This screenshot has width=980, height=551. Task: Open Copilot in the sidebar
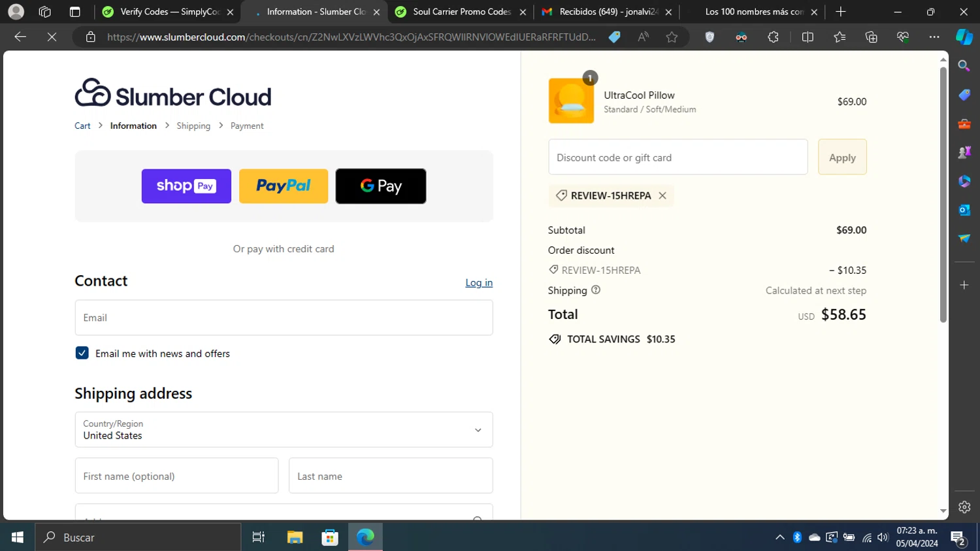click(964, 37)
